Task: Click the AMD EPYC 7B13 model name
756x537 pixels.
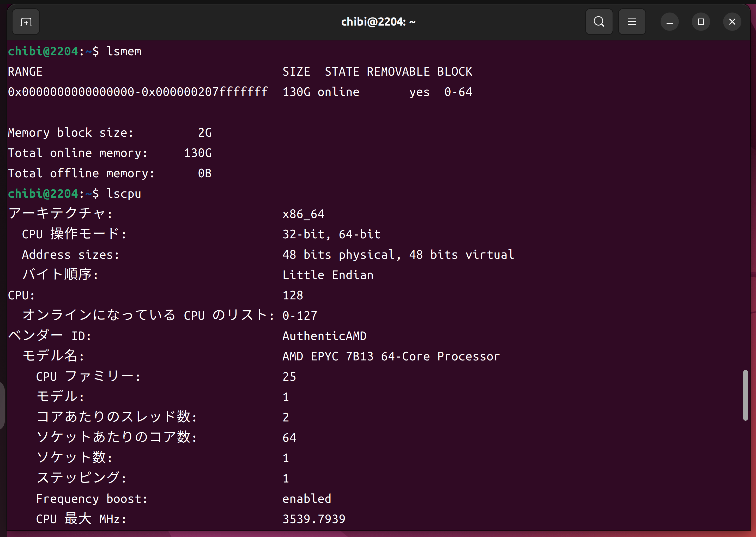Action: (391, 357)
